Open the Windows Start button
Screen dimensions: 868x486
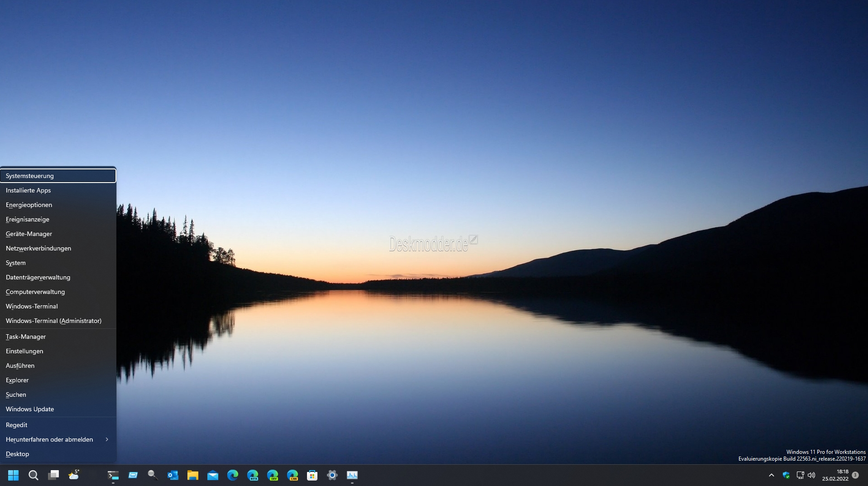14,475
